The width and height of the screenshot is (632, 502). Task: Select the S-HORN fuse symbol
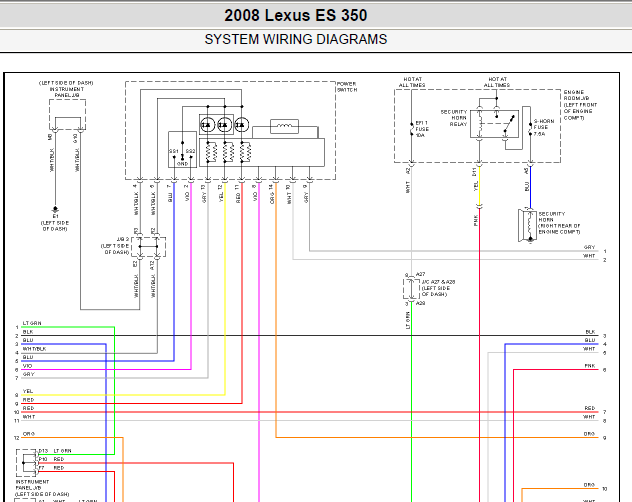pyautogui.click(x=530, y=127)
